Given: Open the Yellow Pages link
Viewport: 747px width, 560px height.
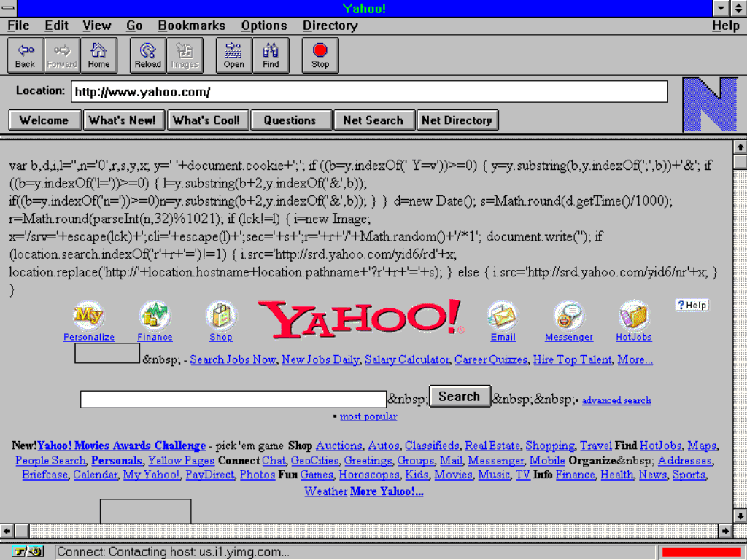Looking at the screenshot, I should pos(181,461).
